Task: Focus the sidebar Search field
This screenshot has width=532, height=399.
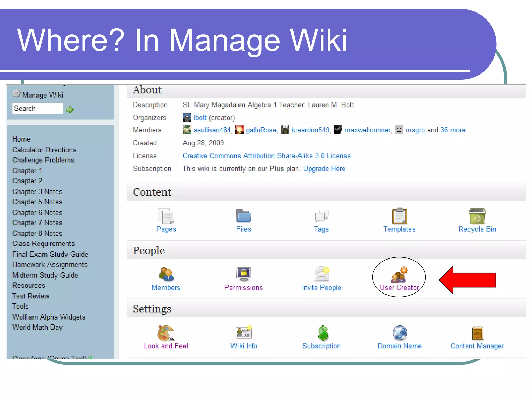Action: (38, 109)
